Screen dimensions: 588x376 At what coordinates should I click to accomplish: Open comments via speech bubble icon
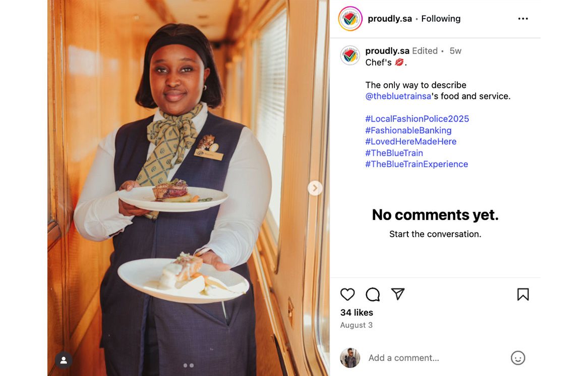[373, 294]
